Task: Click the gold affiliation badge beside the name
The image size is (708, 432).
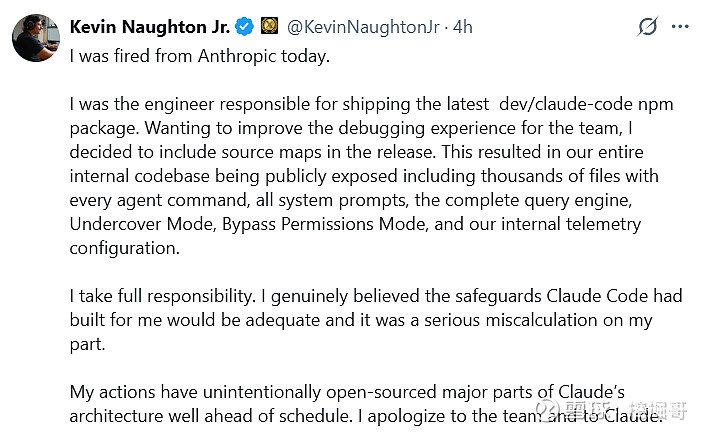Action: pyautogui.click(x=269, y=27)
